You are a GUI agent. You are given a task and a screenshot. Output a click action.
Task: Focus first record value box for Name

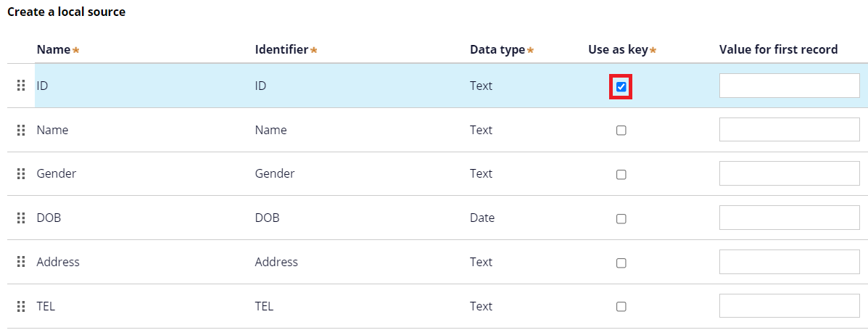(x=790, y=130)
